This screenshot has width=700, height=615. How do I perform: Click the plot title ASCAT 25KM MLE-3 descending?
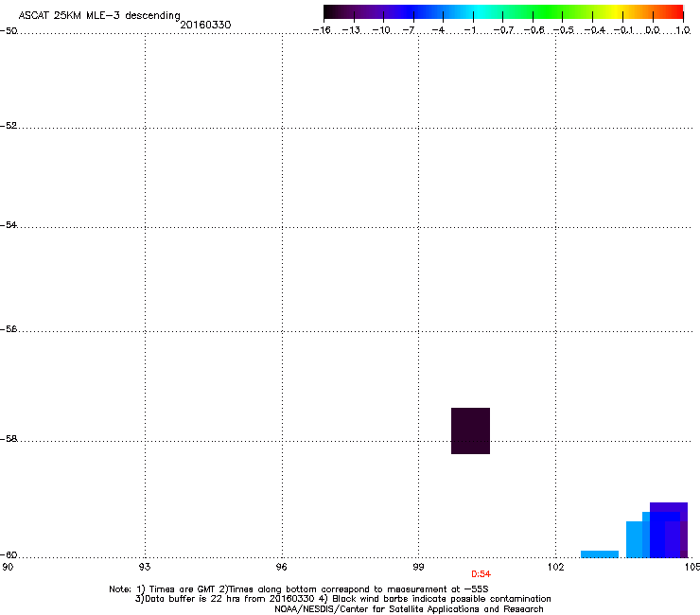99,15
